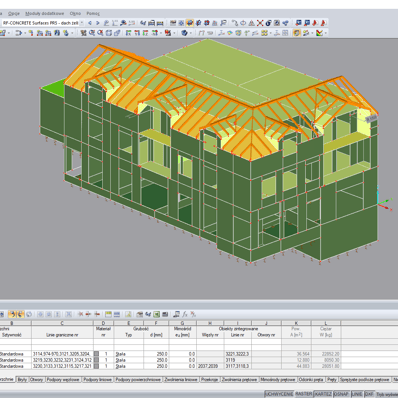
Task: Click the fx formula icon in table toolbar
Action: [x=185, y=314]
